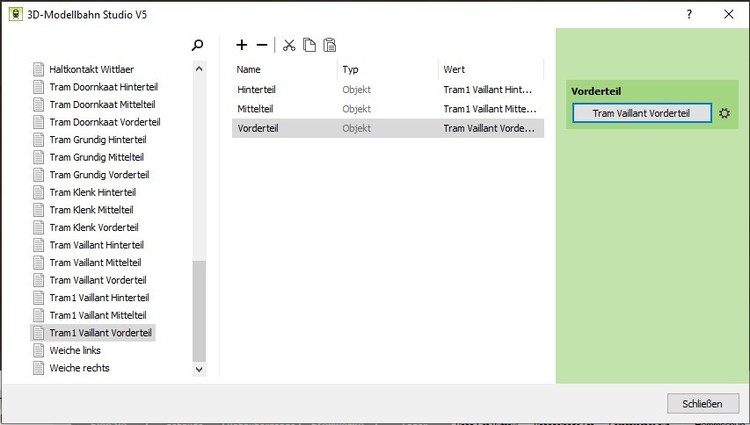The height and width of the screenshot is (425, 750).
Task: Select Weiche links entry
Action: (75, 350)
